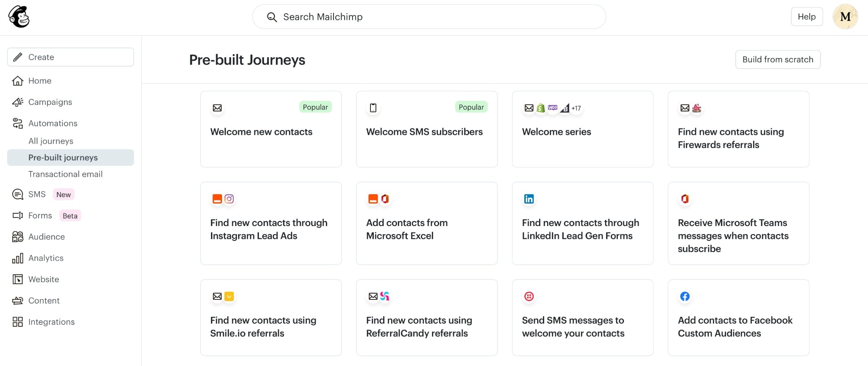The image size is (868, 366).
Task: Click the Forms sidebar icon
Action: pyautogui.click(x=18, y=215)
